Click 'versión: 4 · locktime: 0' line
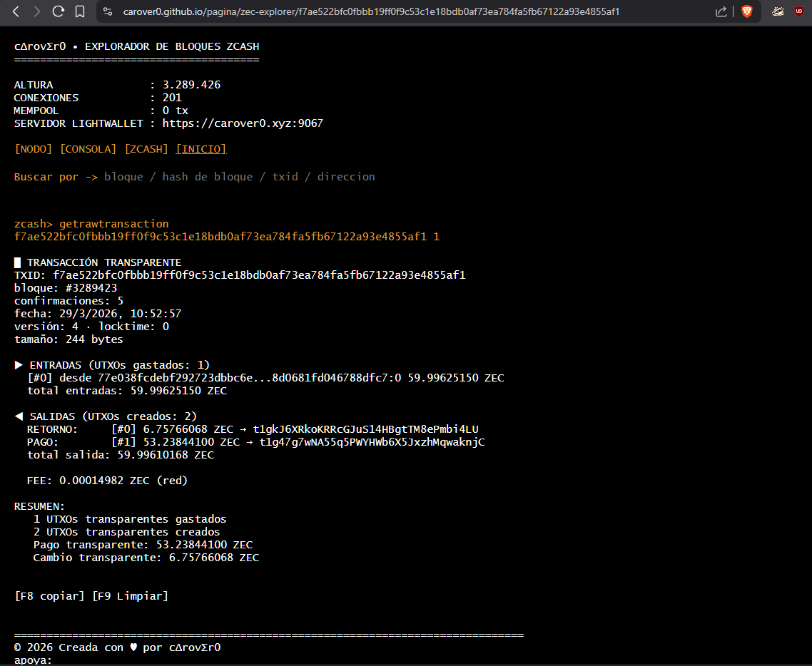This screenshot has width=812, height=666. coord(91,327)
